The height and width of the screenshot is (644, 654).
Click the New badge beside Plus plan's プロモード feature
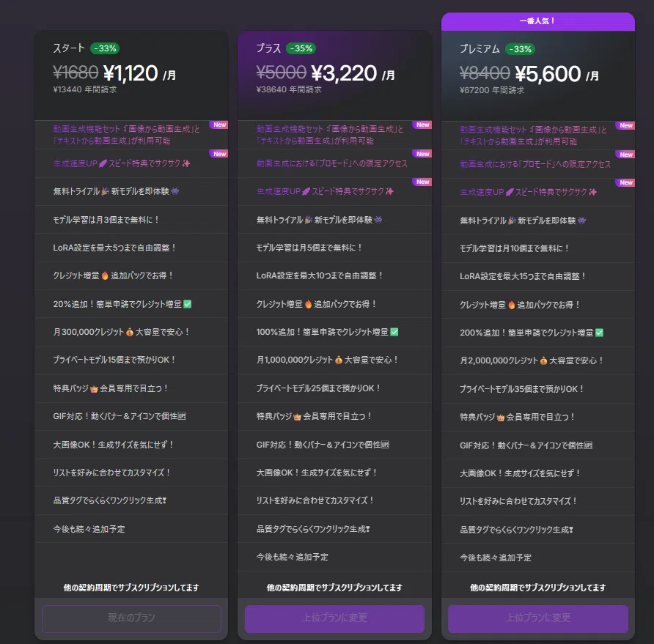pos(422,154)
